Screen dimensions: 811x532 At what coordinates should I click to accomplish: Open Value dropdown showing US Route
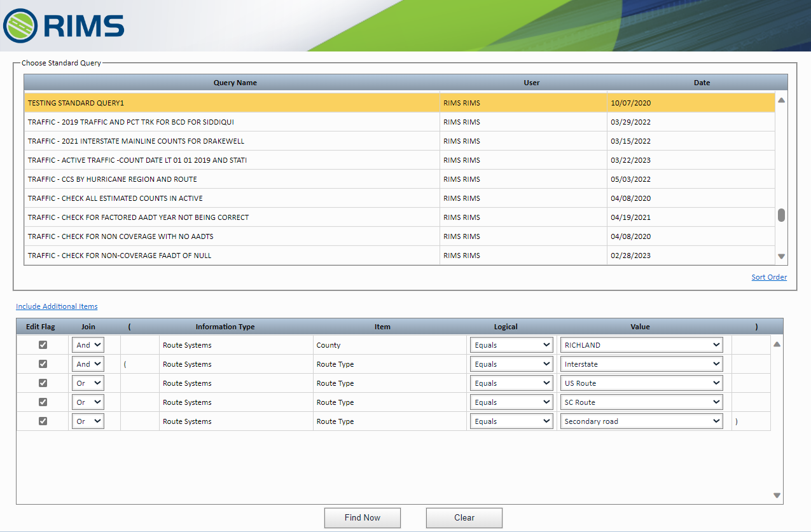point(641,383)
